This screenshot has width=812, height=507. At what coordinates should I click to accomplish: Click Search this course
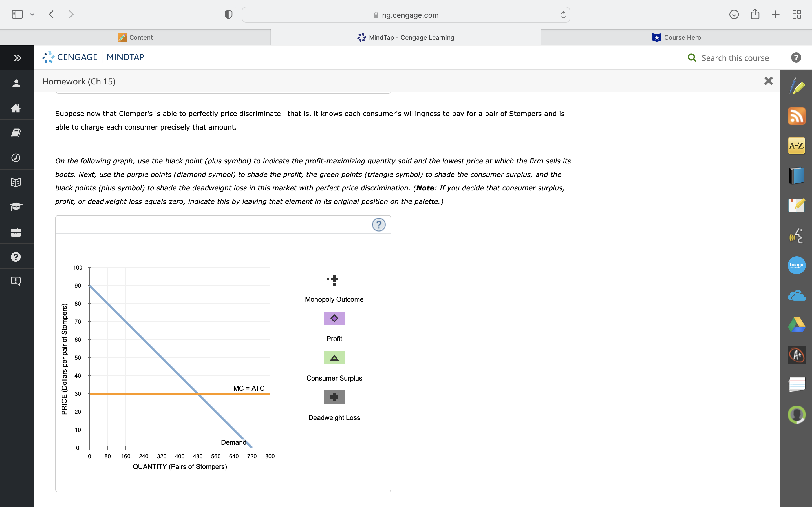tap(734, 58)
